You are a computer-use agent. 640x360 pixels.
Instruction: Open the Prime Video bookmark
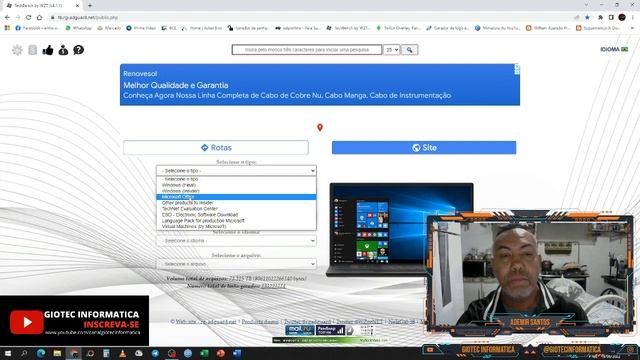[141, 28]
